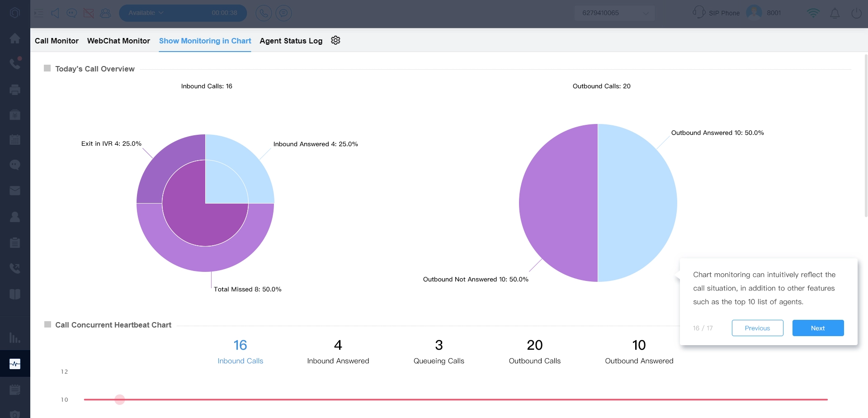
Task: Click the pink heartbeat chart marker
Action: pos(120,399)
